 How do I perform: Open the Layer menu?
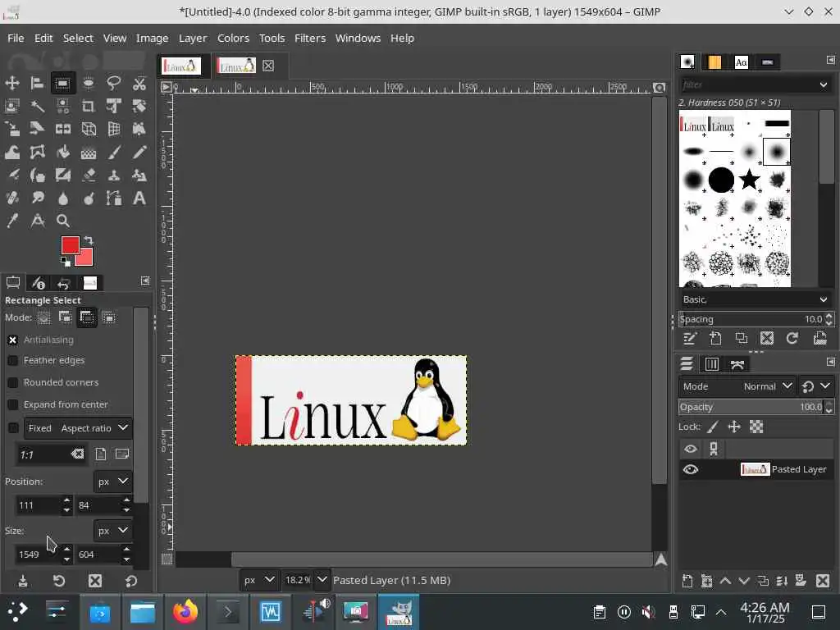[x=192, y=38]
